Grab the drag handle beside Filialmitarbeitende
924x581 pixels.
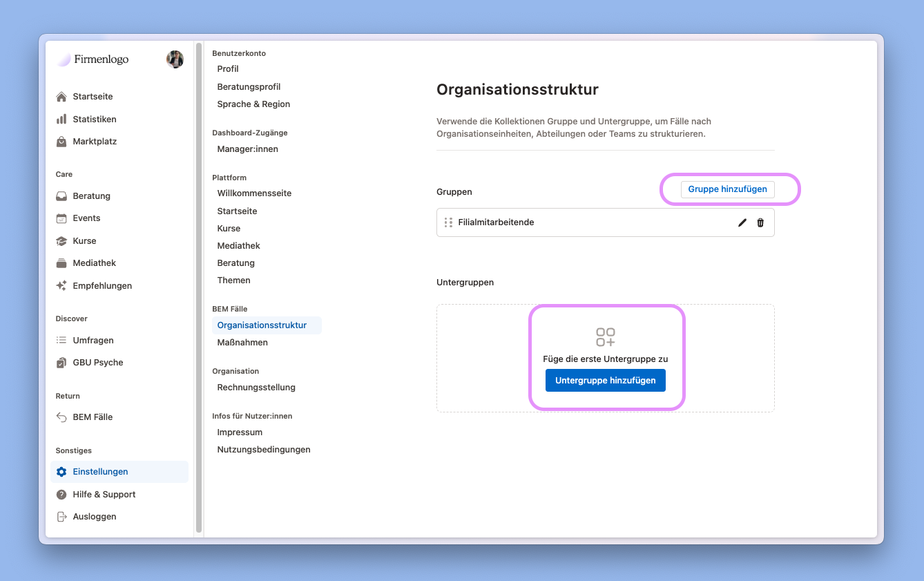[448, 222]
